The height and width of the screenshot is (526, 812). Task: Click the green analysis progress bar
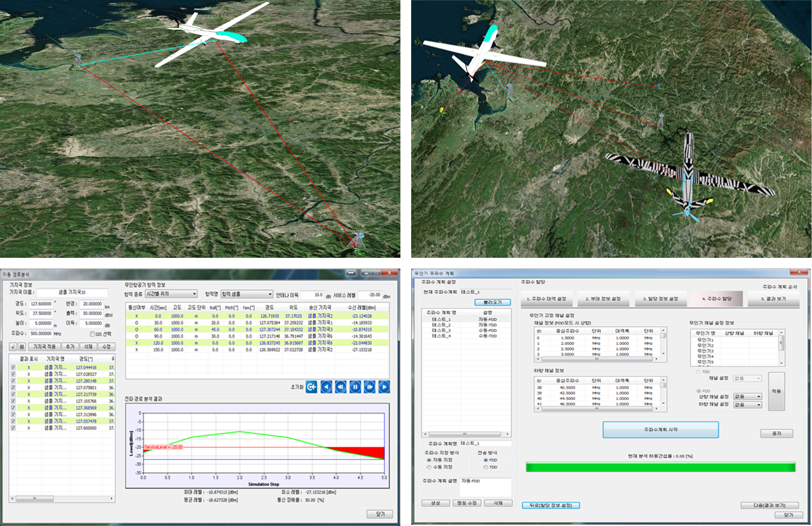(660, 467)
